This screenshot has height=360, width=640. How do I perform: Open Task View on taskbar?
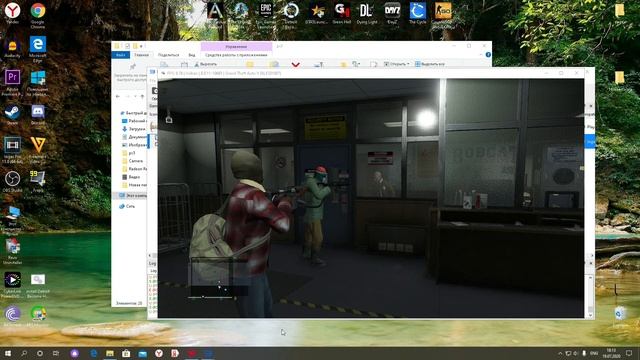point(56,353)
